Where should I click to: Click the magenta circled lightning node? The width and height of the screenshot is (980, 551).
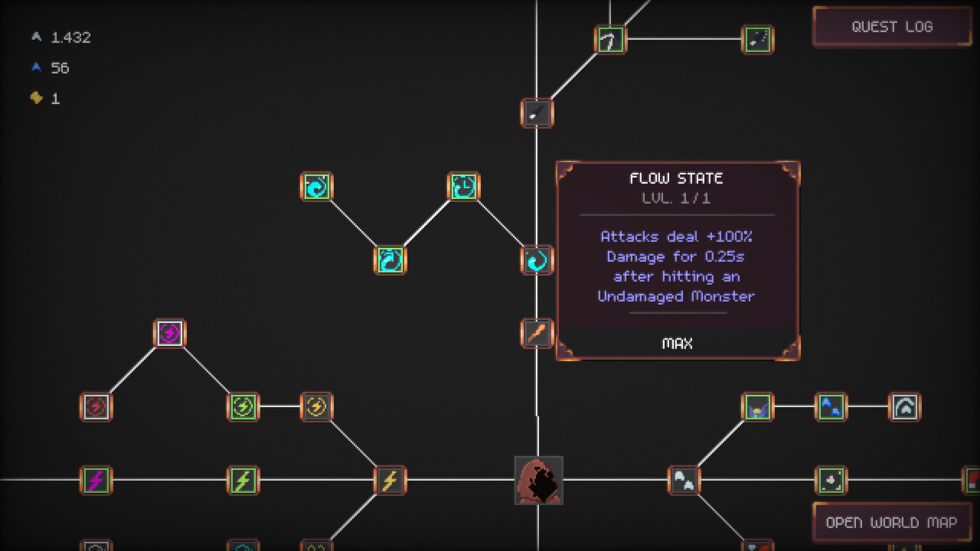click(169, 334)
